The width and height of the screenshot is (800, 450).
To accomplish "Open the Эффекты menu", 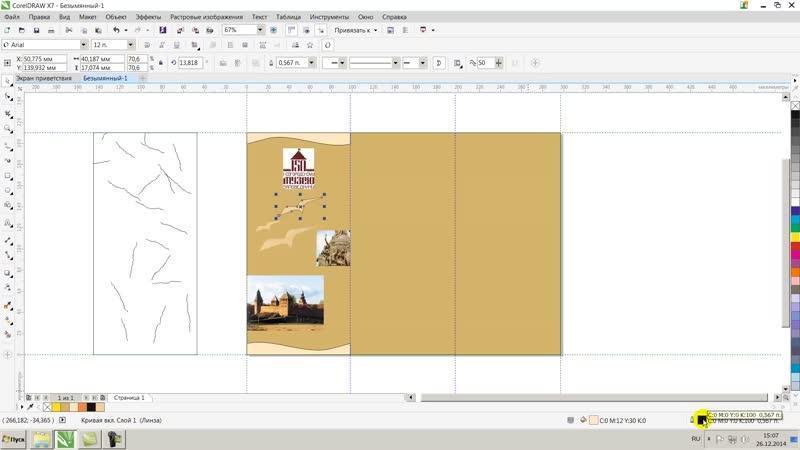I will [148, 17].
